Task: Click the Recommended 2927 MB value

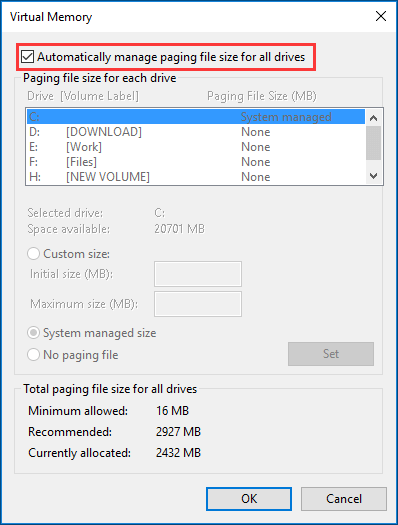Action: click(178, 432)
